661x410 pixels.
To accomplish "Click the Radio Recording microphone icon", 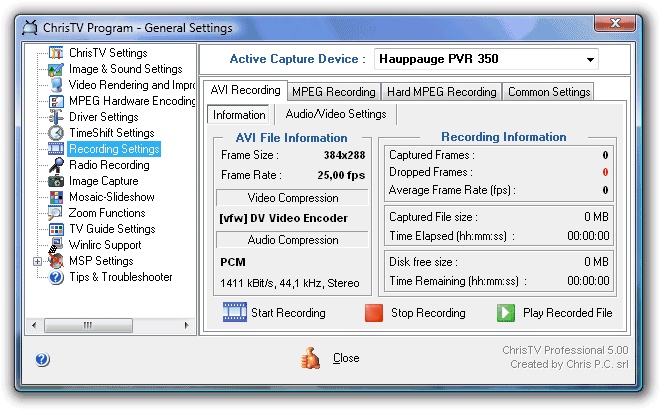I will [x=56, y=165].
